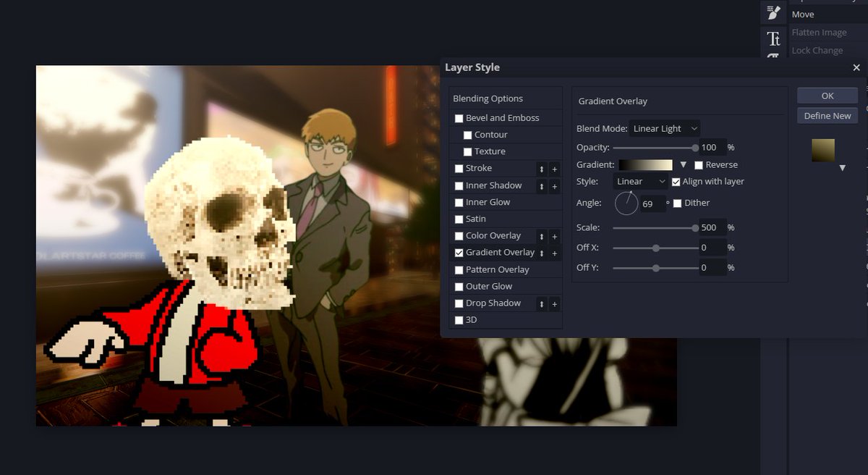Turn on the Inner Glow checkbox
The width and height of the screenshot is (868, 475).
459,202
